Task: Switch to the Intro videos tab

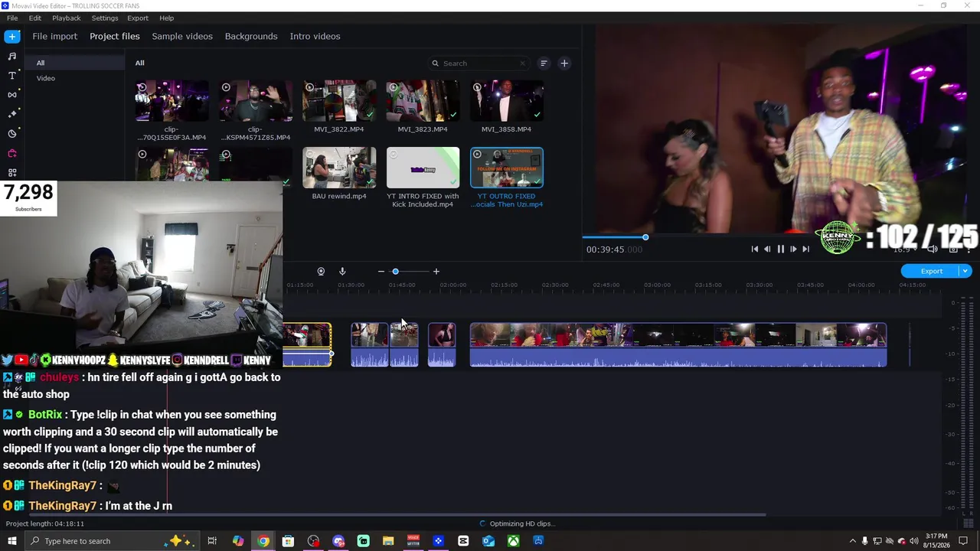Action: [x=315, y=36]
